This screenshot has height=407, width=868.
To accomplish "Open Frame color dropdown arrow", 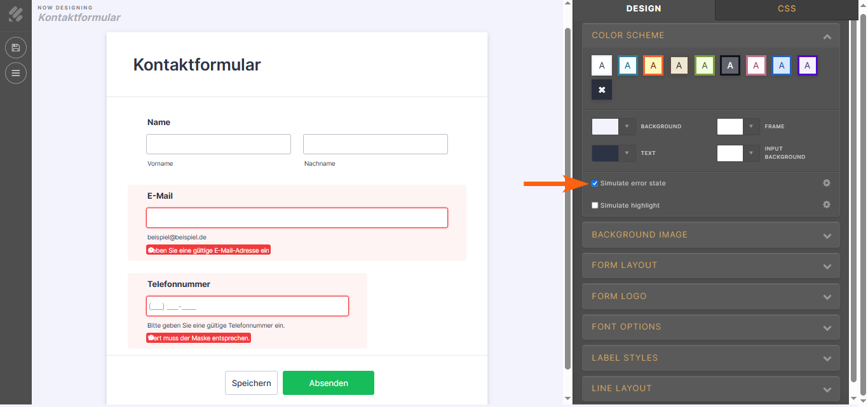I will click(752, 126).
